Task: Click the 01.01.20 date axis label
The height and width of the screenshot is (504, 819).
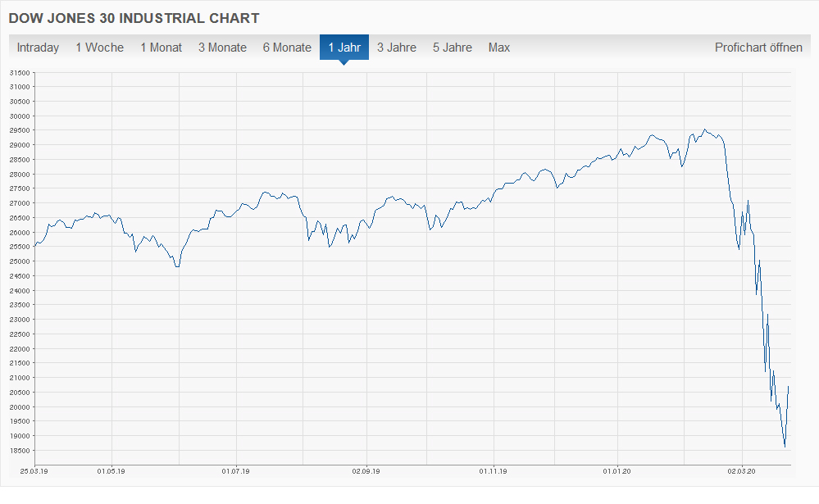Action: [617, 470]
